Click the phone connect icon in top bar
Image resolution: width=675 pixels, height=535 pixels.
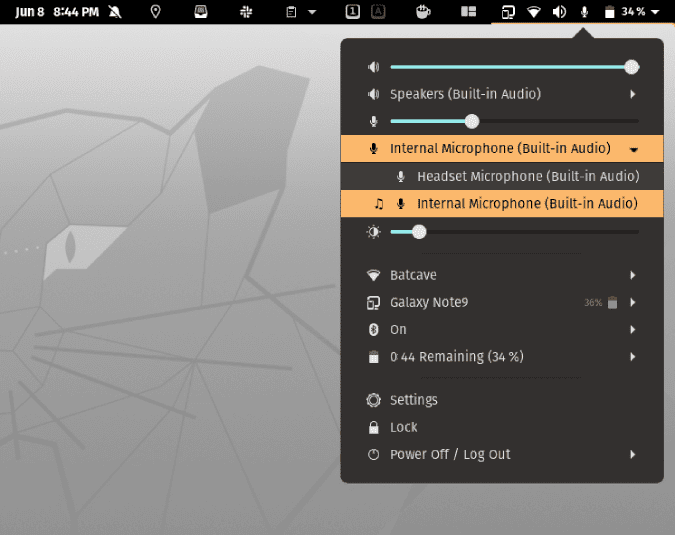coord(508,12)
